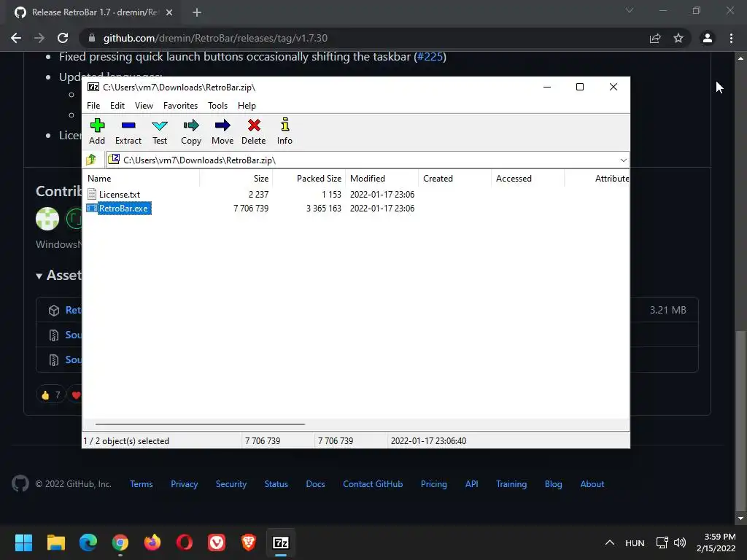
Task: Open the Info tool
Action: tap(285, 131)
